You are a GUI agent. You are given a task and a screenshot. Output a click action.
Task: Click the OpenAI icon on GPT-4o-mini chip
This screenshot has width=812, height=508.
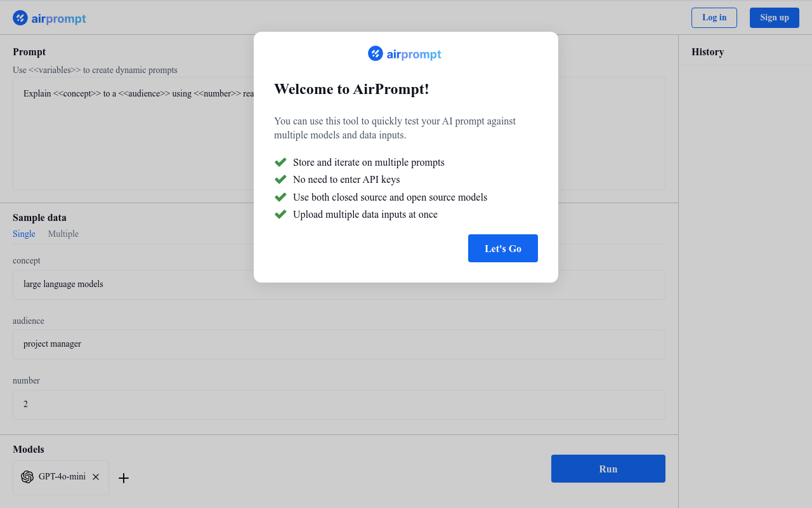pos(27,477)
